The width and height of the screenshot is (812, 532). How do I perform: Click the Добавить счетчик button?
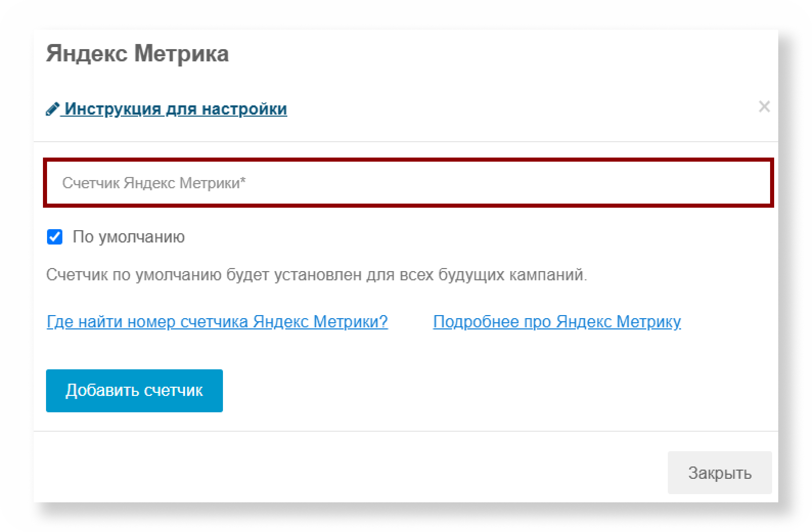(x=134, y=390)
